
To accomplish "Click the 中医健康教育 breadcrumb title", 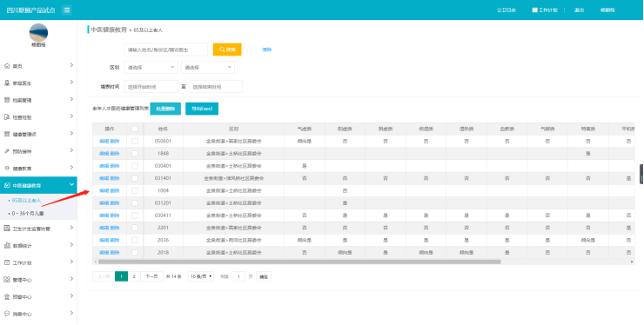I will click(109, 30).
